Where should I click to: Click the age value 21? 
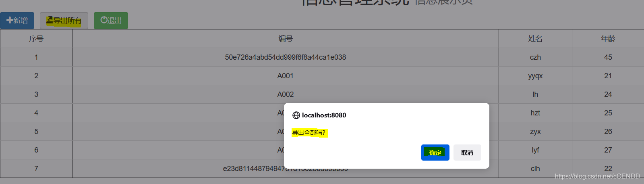pyautogui.click(x=608, y=76)
